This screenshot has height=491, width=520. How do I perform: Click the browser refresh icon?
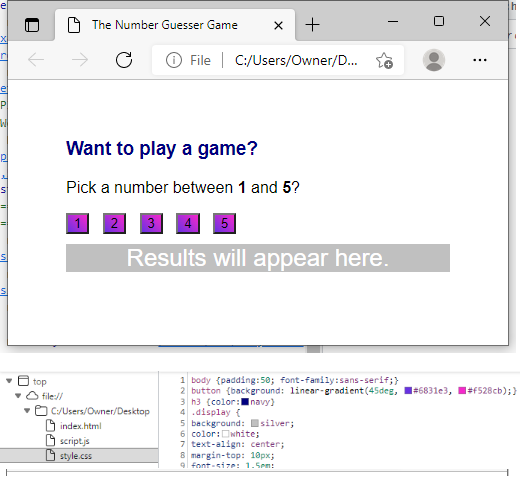coord(124,60)
